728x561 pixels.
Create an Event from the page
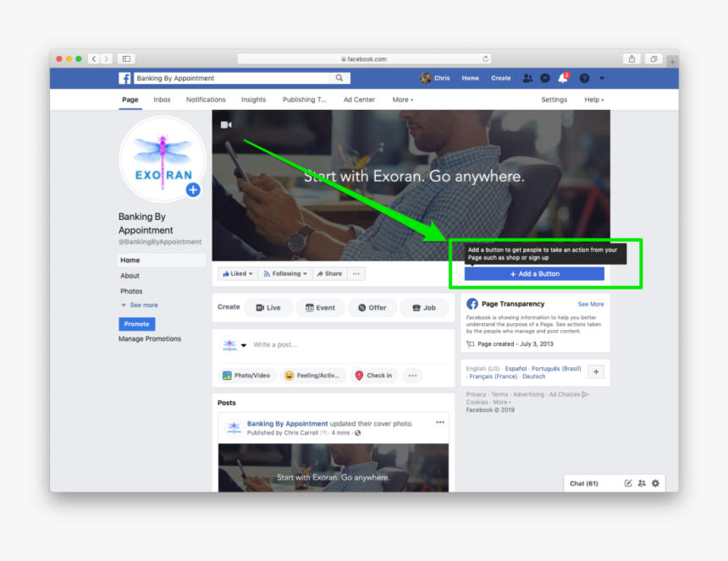[x=321, y=307]
